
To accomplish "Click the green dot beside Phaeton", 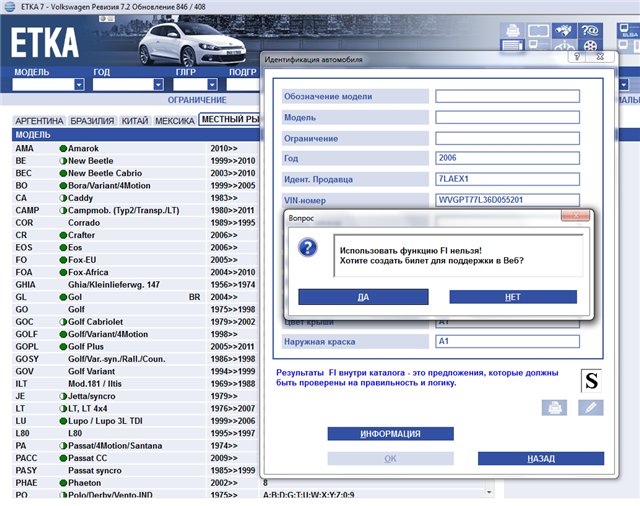I will click(63, 483).
